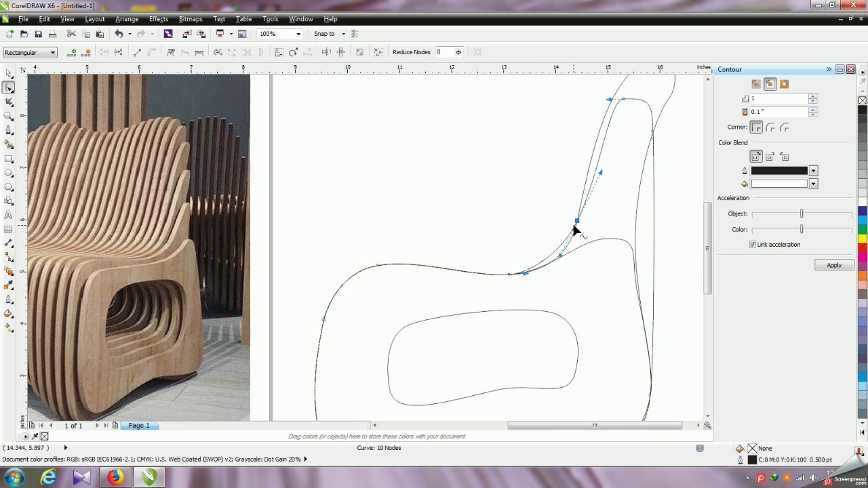Toggle the Link acceleration checkbox
The width and height of the screenshot is (868, 488).
click(753, 244)
